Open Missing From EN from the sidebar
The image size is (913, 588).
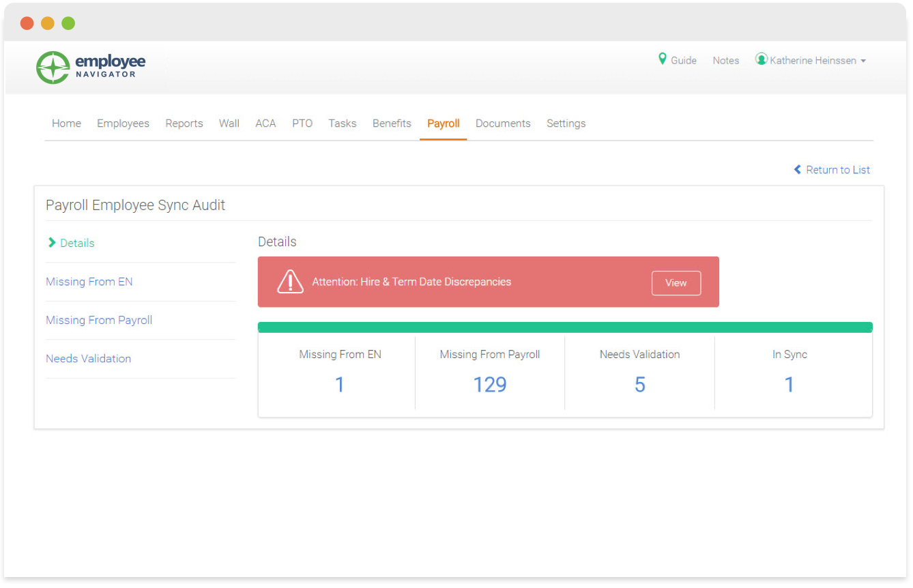89,281
